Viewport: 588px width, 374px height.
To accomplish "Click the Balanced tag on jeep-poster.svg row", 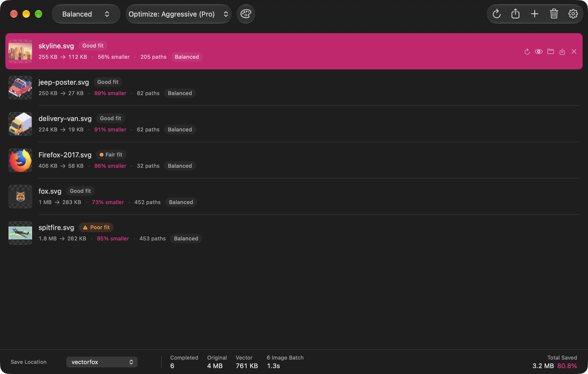I will [180, 93].
